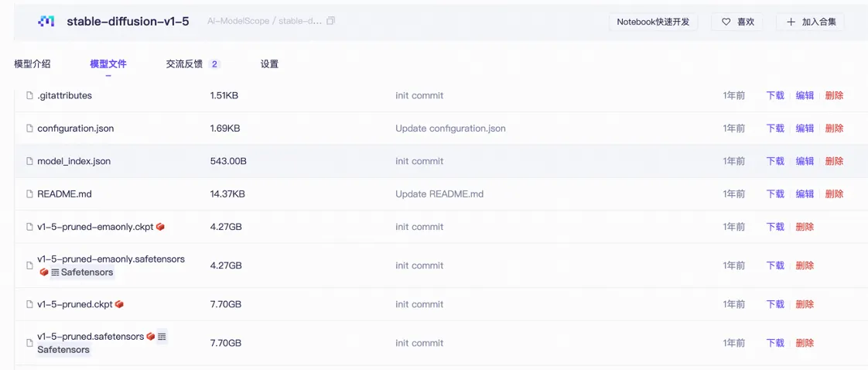Open the AI-ModelScope breadcrumb link

point(238,22)
